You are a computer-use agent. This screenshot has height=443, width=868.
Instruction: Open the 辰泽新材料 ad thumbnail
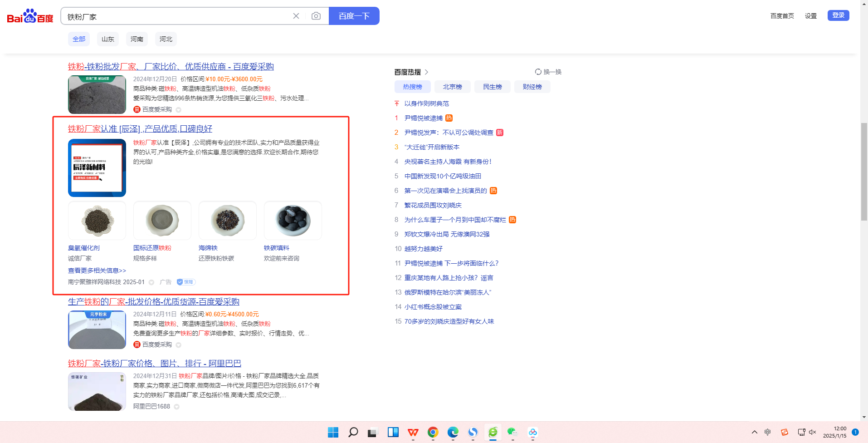97,168
